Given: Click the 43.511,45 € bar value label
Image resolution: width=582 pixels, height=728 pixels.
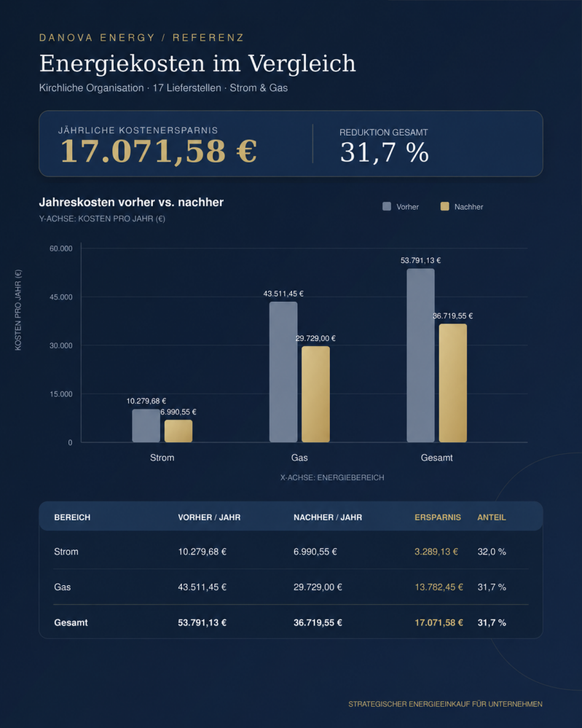Looking at the screenshot, I should click(x=283, y=294).
